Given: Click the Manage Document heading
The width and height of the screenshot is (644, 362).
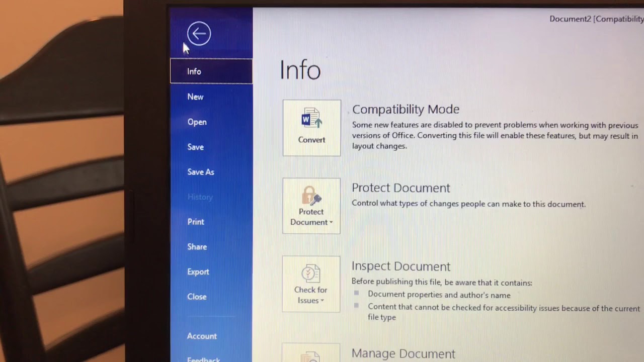Looking at the screenshot, I should [x=403, y=353].
